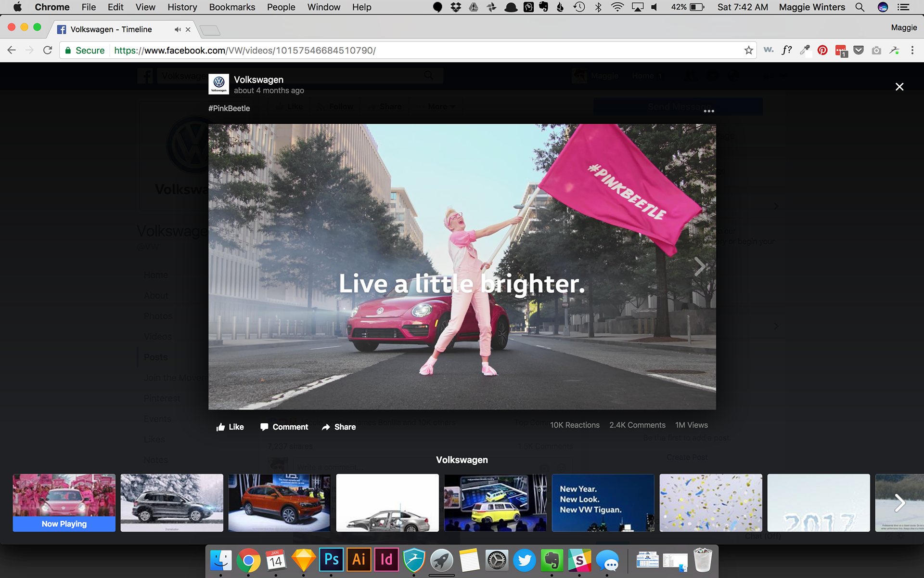This screenshot has height=578, width=924.
Task: Open the People menu
Action: point(281,7)
